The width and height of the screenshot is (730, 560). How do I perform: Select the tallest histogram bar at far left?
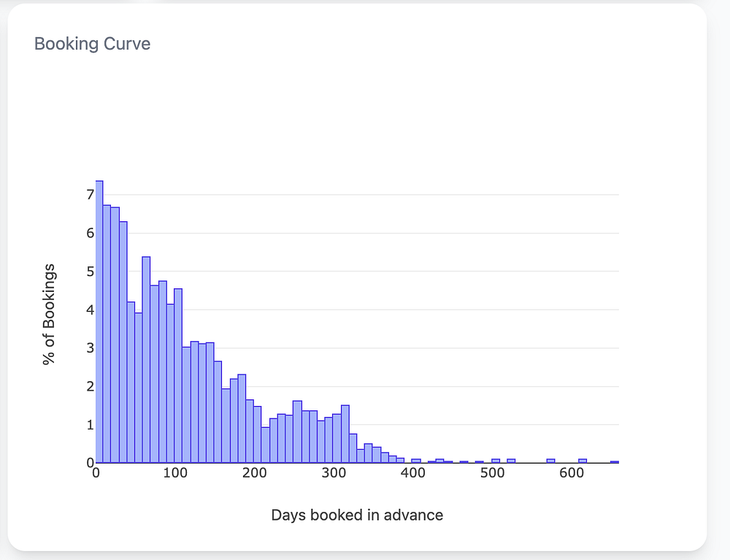99,321
